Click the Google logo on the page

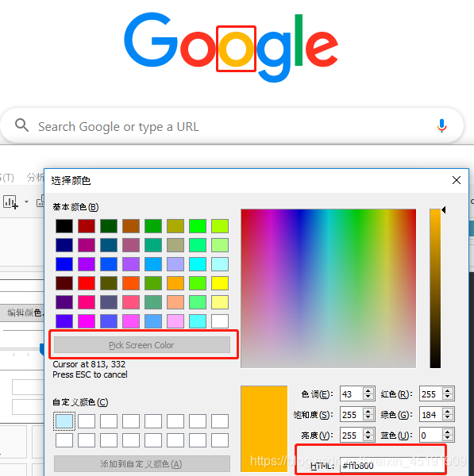(231, 47)
